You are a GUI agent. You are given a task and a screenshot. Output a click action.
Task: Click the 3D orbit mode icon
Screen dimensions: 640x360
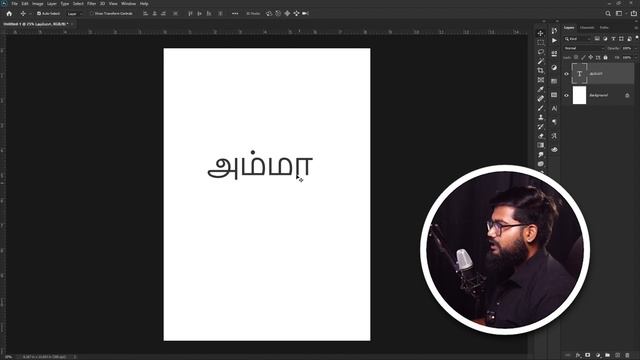(x=269, y=13)
